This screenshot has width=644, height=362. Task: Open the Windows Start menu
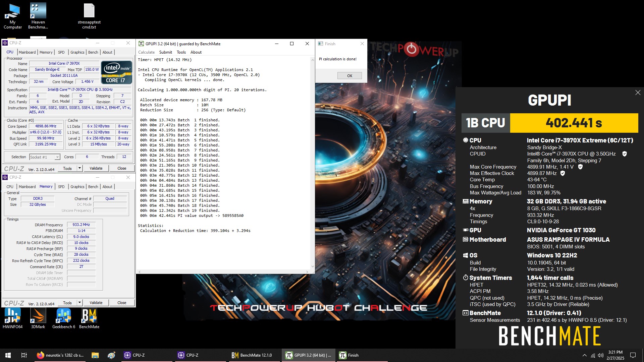coord(8,355)
